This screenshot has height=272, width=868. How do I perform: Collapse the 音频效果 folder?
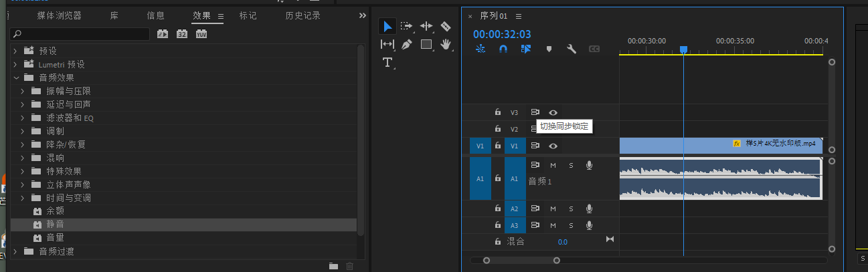tap(15, 78)
